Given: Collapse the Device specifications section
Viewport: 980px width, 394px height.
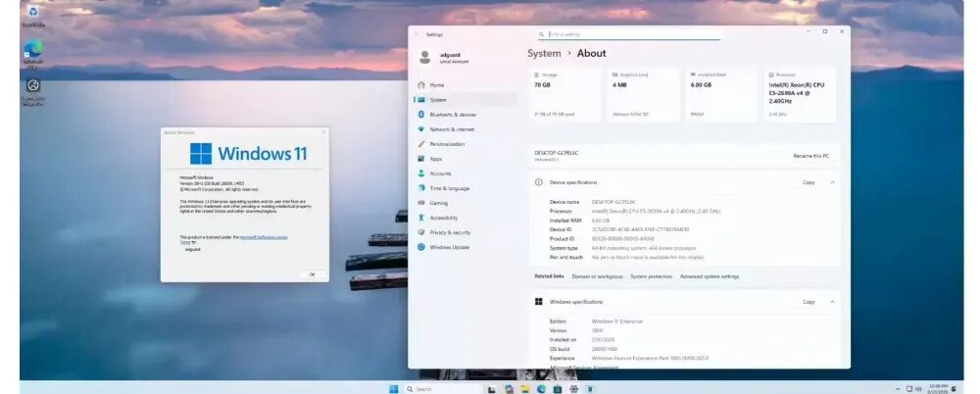Looking at the screenshot, I should click(832, 182).
